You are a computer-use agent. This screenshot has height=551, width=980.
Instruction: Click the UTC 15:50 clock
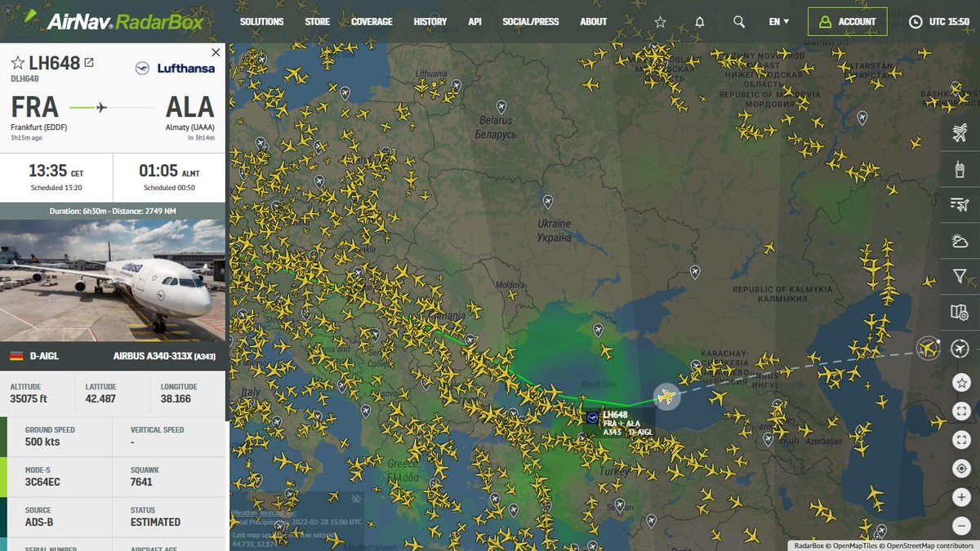pos(939,22)
